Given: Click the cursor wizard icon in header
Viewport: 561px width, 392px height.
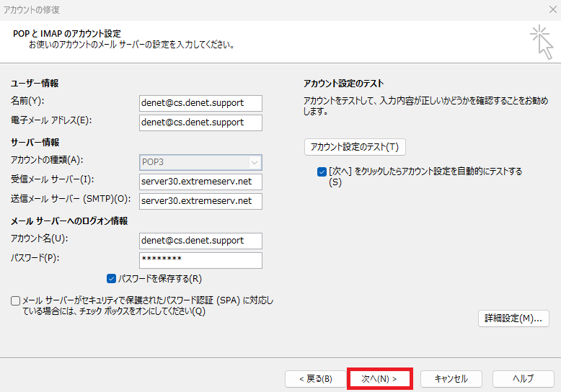Looking at the screenshot, I should coord(542,42).
